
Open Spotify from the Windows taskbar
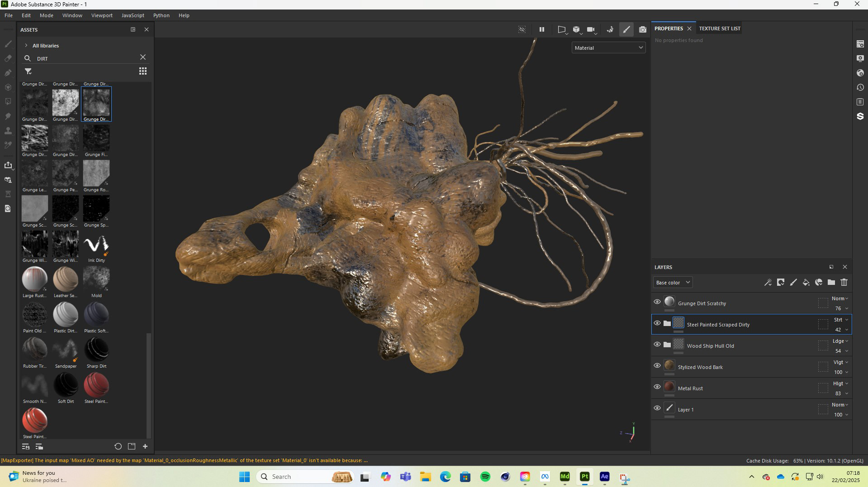(x=485, y=477)
